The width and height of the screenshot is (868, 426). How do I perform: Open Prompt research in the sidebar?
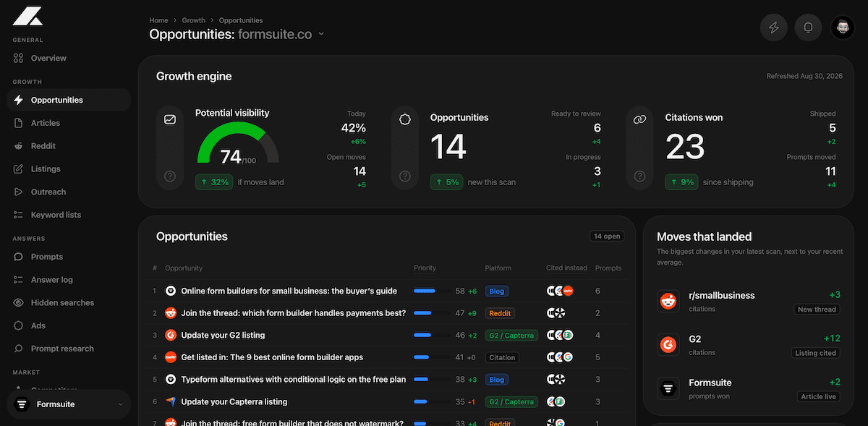pyautogui.click(x=69, y=349)
